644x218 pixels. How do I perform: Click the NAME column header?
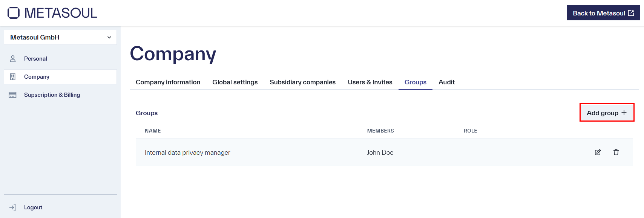point(153,131)
